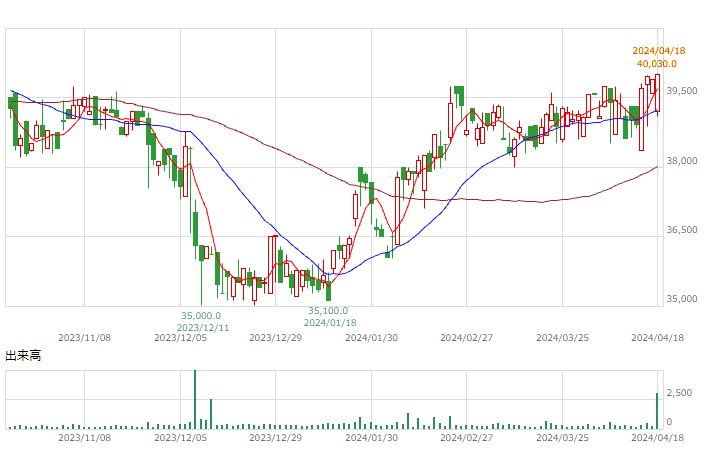The width and height of the screenshot is (705, 450).
Task: Click 2024/01/30 date under volume chart
Action: pos(371,437)
